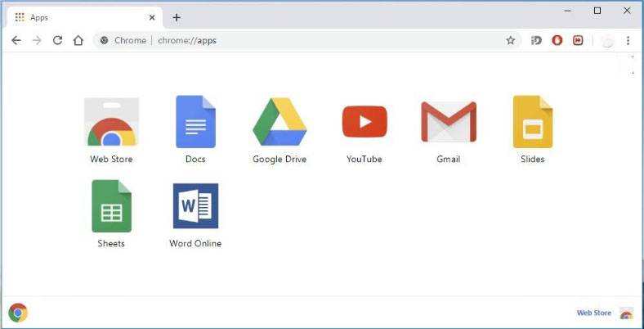Reload the current page

57,40
